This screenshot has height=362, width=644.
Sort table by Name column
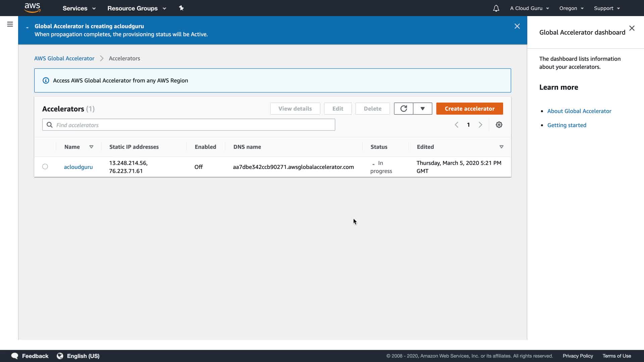point(91,147)
